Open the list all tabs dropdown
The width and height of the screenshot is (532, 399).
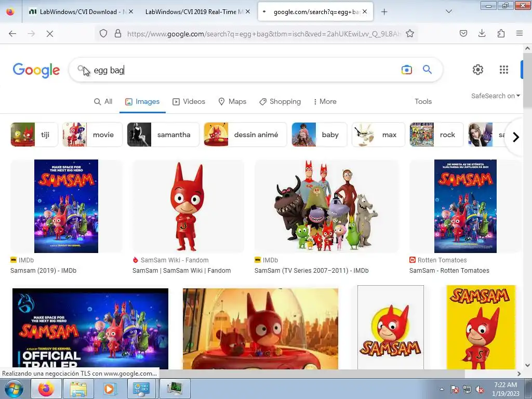(x=448, y=11)
